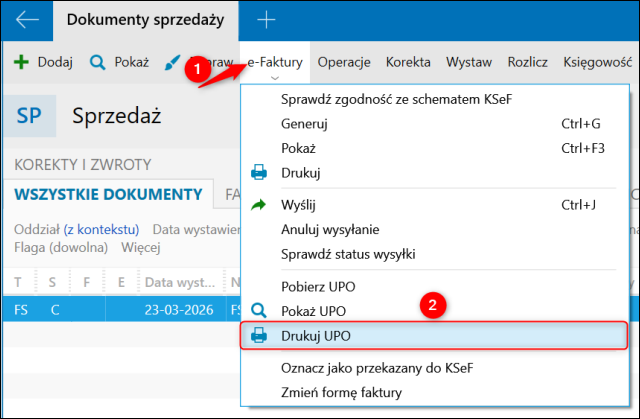The image size is (640, 419).
Task: Expand the Wystaw dropdown menu
Action: click(x=469, y=62)
